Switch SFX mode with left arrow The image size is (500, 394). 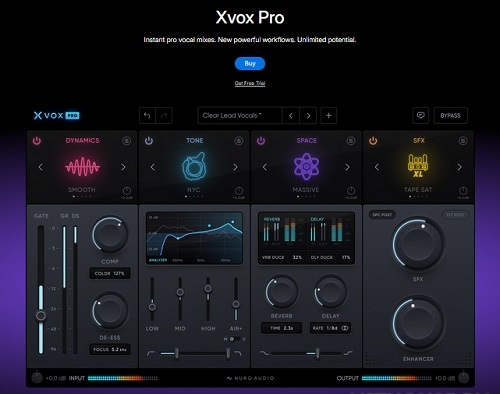[377, 167]
